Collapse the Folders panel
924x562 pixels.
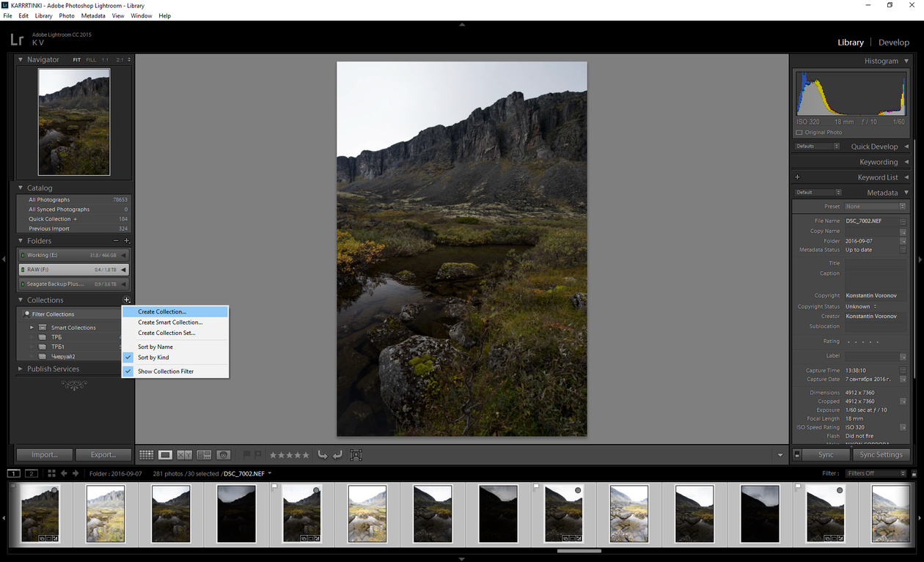21,240
